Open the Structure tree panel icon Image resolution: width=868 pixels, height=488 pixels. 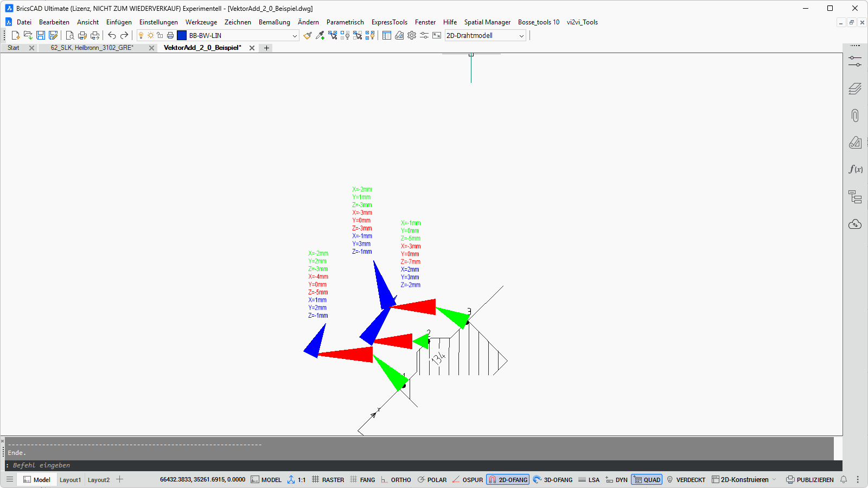pyautogui.click(x=855, y=197)
